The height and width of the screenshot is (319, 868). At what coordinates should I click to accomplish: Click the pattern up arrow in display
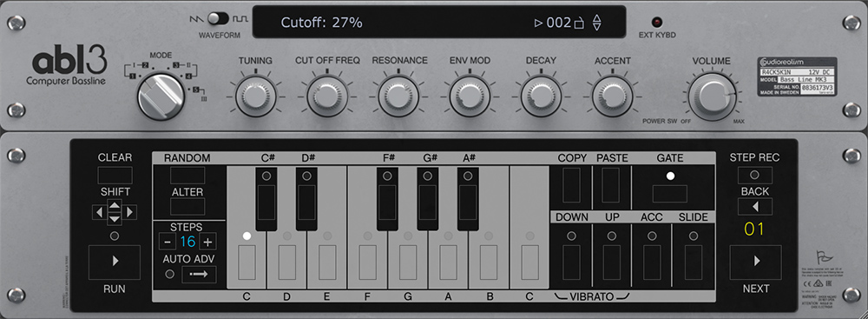point(596,18)
